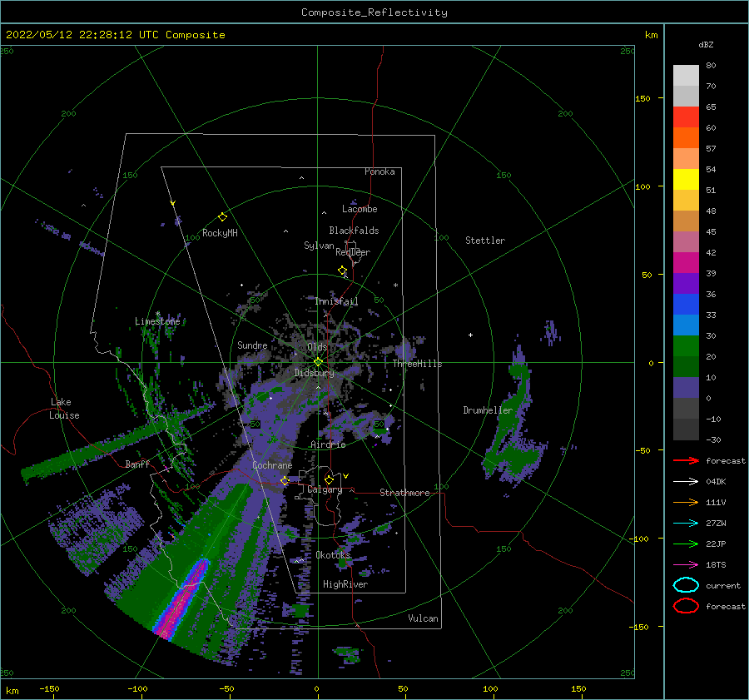
Task: Click the white asterisk marker above Limestone
Action: pyautogui.click(x=157, y=314)
